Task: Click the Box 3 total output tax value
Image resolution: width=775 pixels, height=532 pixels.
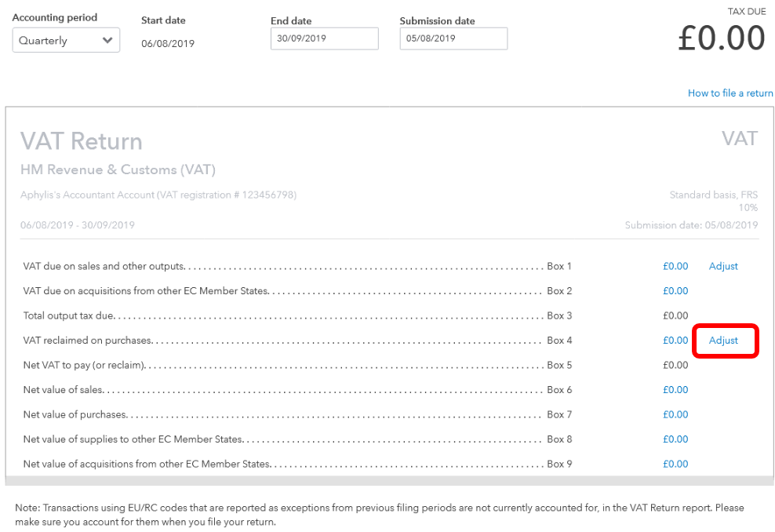Action: (x=675, y=315)
